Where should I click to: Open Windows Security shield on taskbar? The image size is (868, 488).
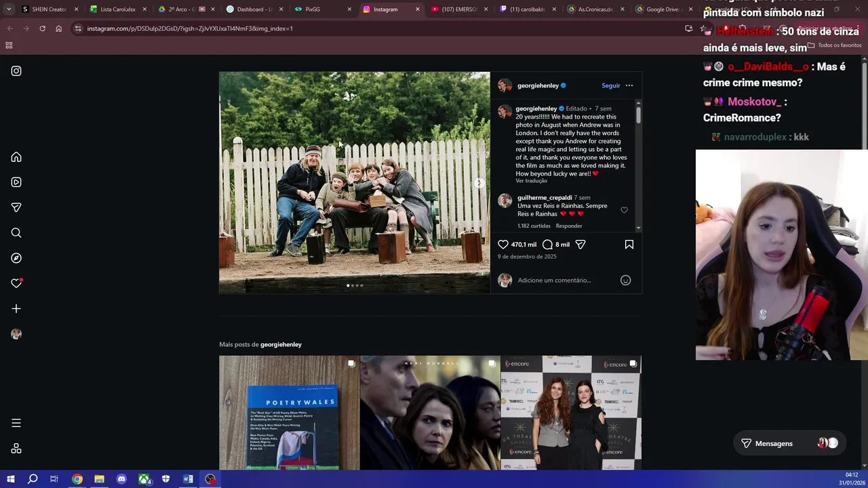166,479
